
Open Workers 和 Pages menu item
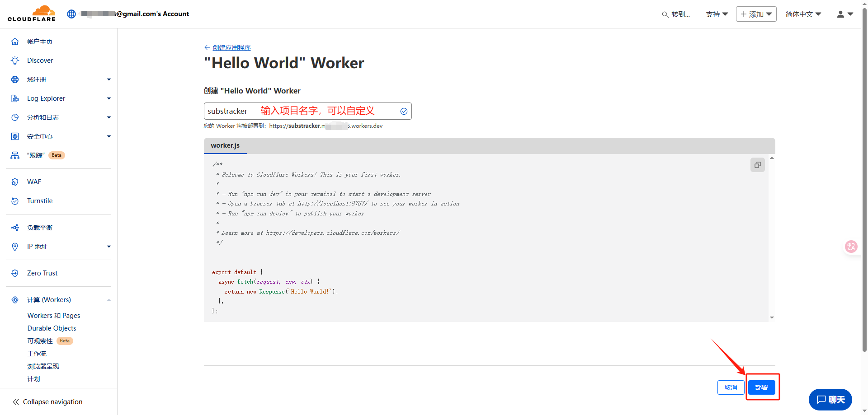(x=54, y=316)
